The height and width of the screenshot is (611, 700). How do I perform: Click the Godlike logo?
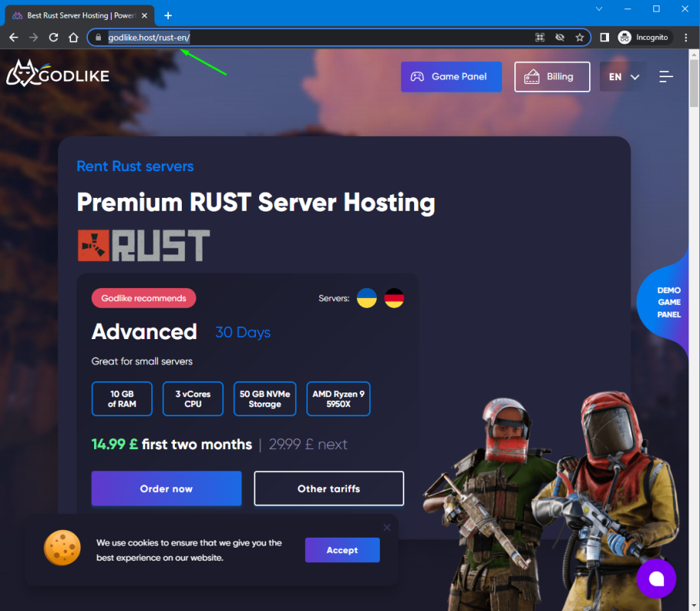click(x=57, y=73)
